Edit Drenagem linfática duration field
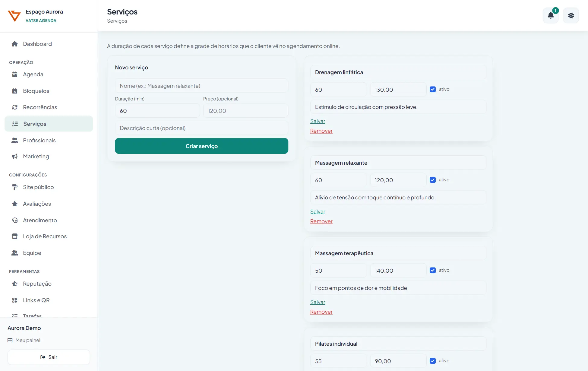The height and width of the screenshot is (371, 588). point(338,90)
